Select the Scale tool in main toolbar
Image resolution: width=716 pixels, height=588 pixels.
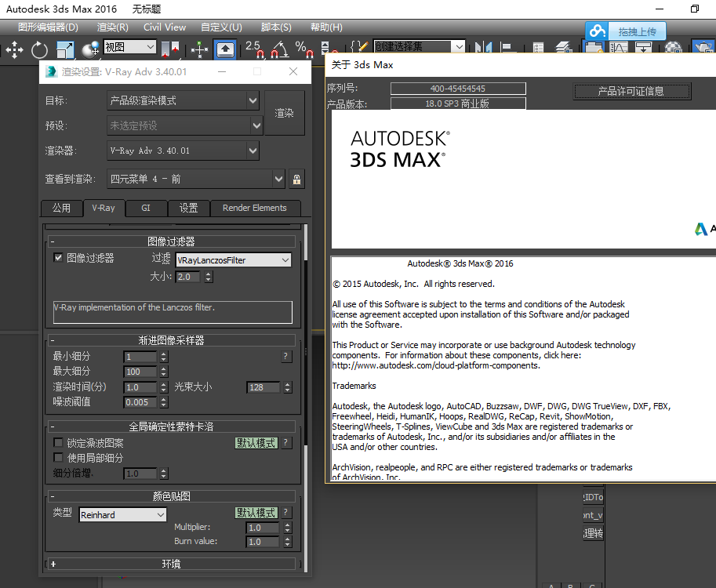pyautogui.click(x=65, y=49)
